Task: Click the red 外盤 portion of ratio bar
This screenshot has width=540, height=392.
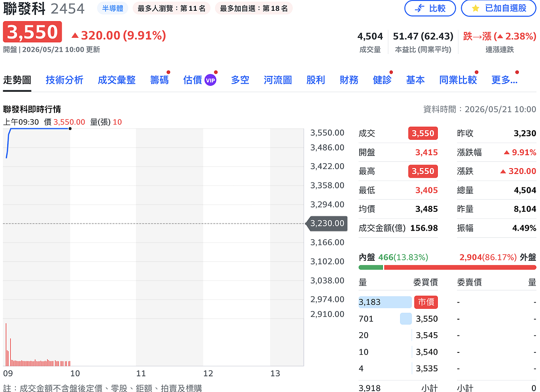Action: click(460, 267)
